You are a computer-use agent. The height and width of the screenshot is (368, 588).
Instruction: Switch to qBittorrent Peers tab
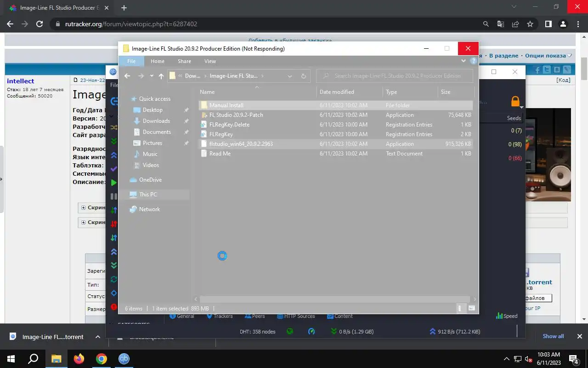point(255,316)
